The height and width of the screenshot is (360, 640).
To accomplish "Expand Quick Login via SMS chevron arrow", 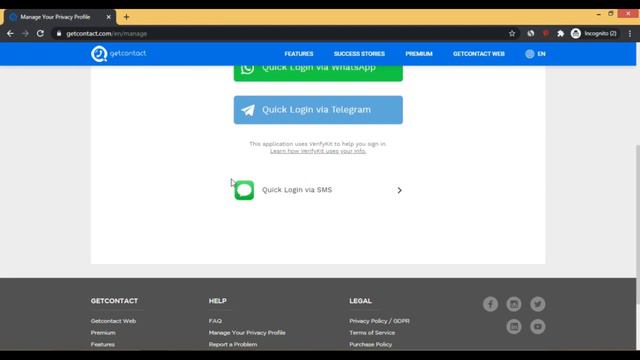I will [x=399, y=190].
